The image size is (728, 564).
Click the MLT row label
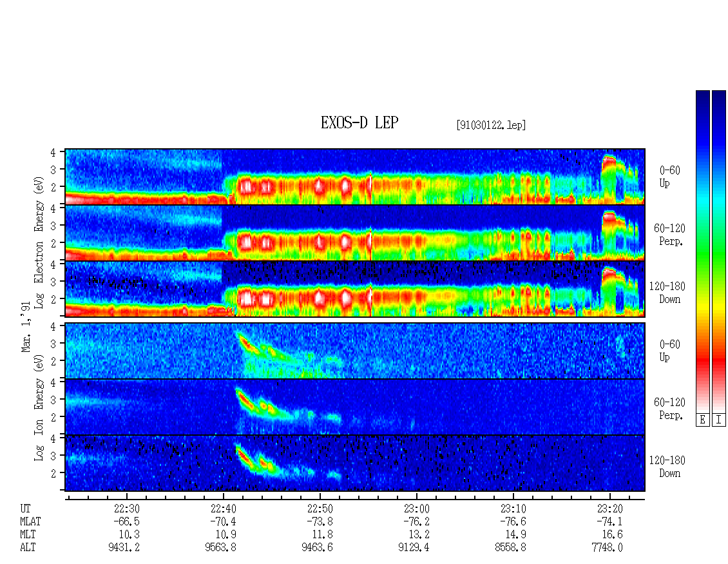point(28,535)
